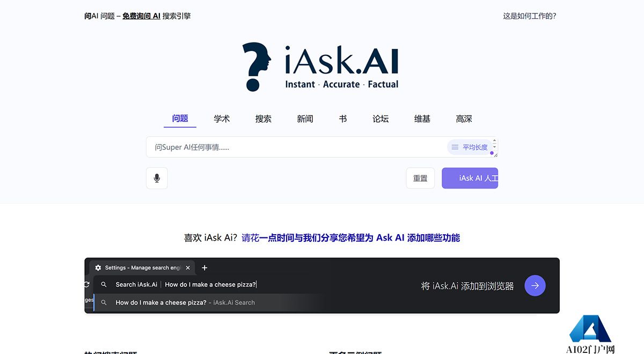Switch to the 学术 tab
The width and height of the screenshot is (644, 354).
(x=222, y=119)
